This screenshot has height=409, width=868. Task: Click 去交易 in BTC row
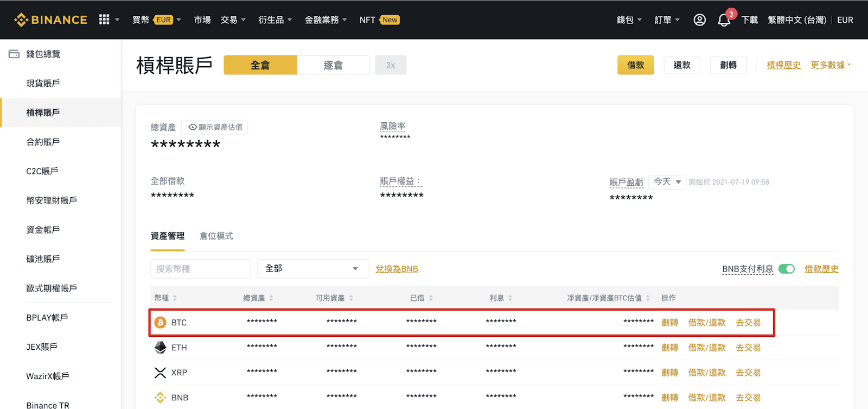[x=748, y=323]
